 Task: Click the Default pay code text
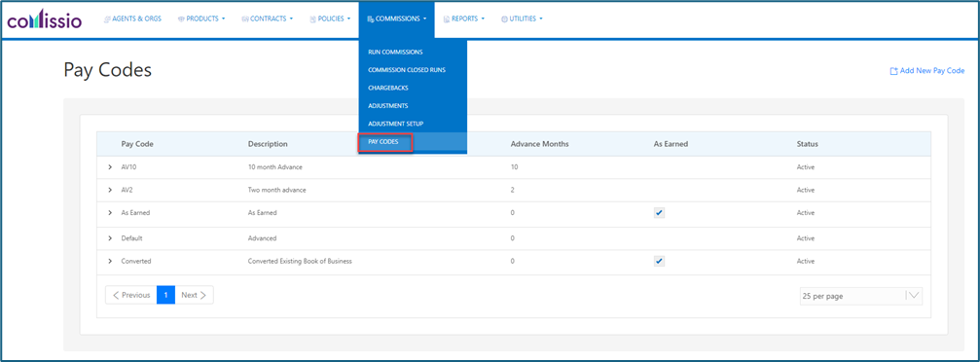click(131, 238)
